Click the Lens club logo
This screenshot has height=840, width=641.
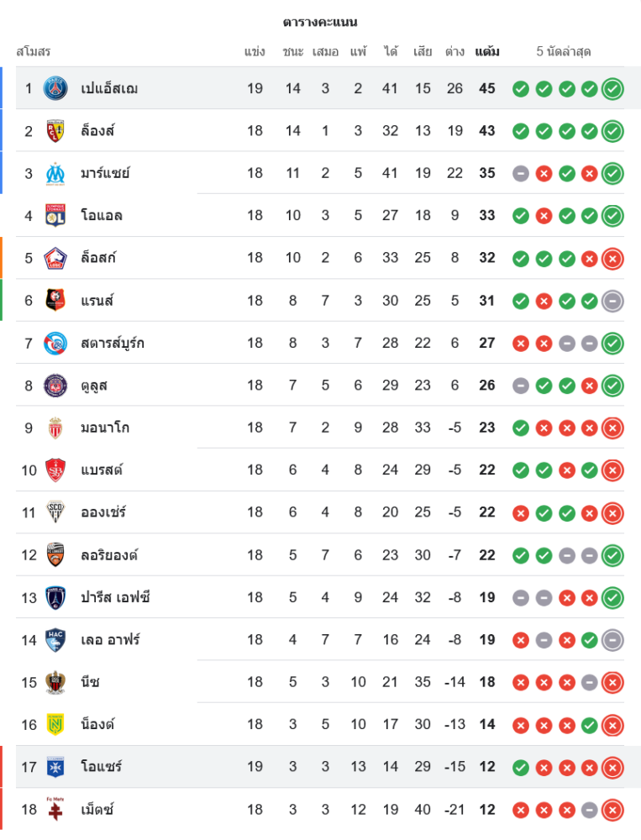coord(55,131)
